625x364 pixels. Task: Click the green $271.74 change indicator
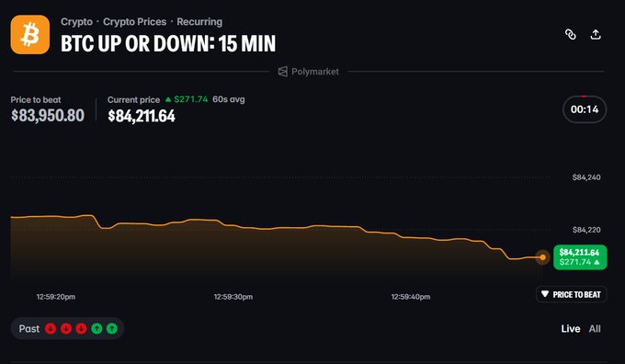point(187,99)
